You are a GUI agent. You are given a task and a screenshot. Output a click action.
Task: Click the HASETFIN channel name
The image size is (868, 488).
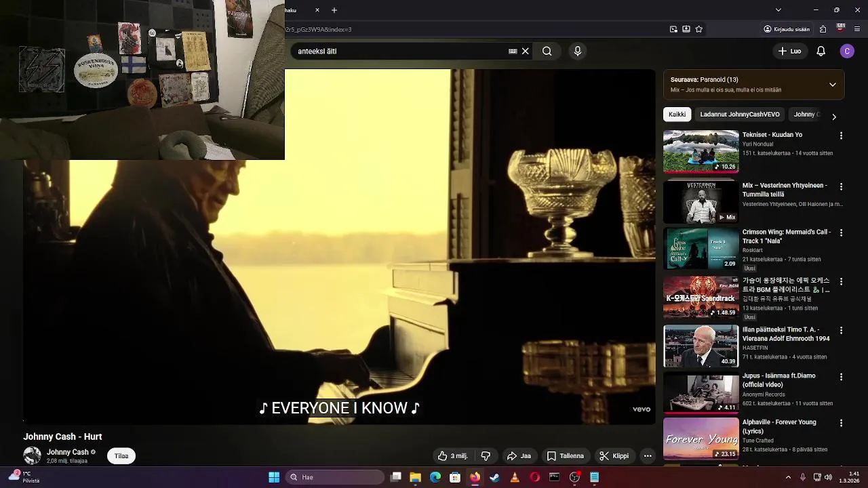point(755,348)
